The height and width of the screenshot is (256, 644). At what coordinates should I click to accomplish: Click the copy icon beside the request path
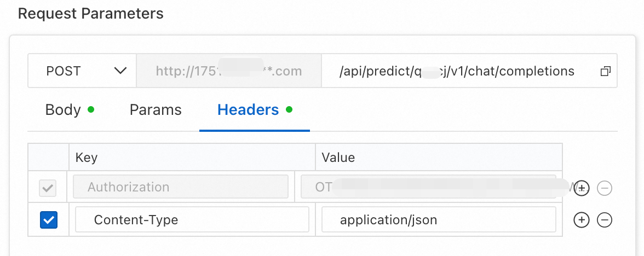[x=605, y=71]
